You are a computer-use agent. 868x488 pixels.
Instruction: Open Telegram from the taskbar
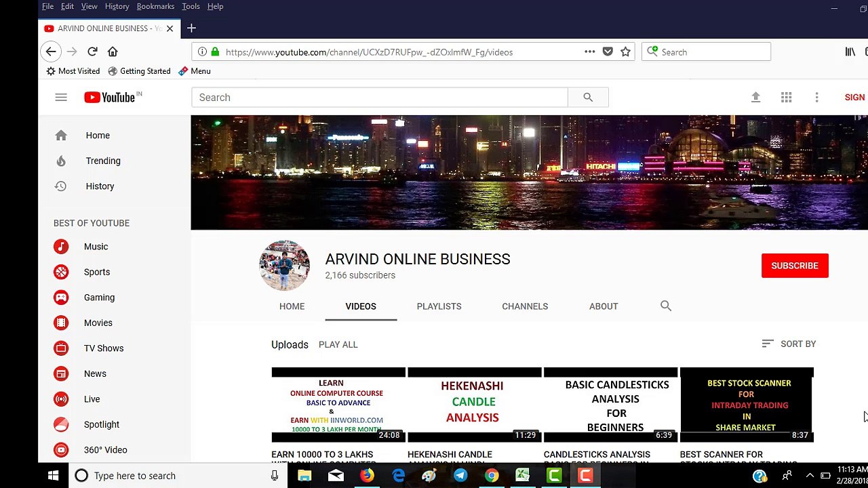(460, 476)
